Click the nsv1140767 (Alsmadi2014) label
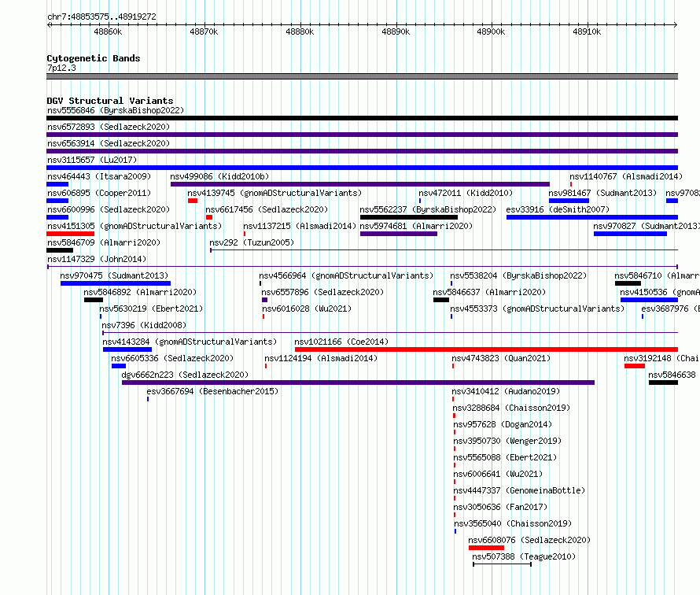Image resolution: width=700 pixels, height=595 pixels. click(x=626, y=176)
